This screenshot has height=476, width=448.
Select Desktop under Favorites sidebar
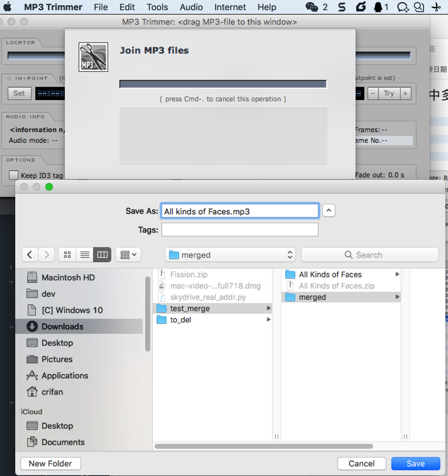[79, 343]
